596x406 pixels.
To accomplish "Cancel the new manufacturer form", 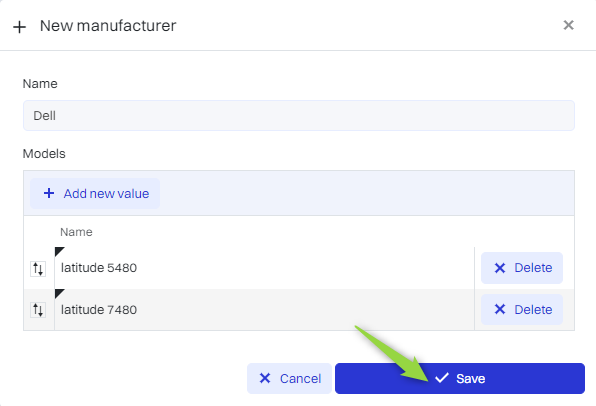I will 289,378.
